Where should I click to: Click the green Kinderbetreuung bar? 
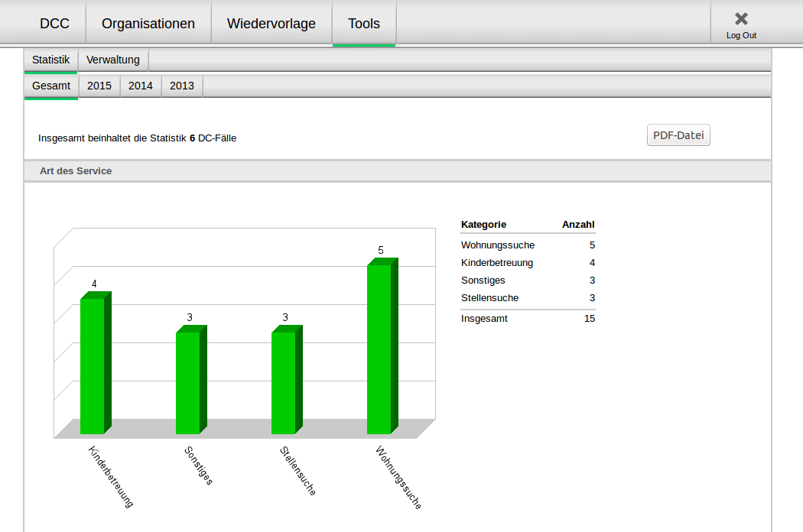click(x=93, y=365)
